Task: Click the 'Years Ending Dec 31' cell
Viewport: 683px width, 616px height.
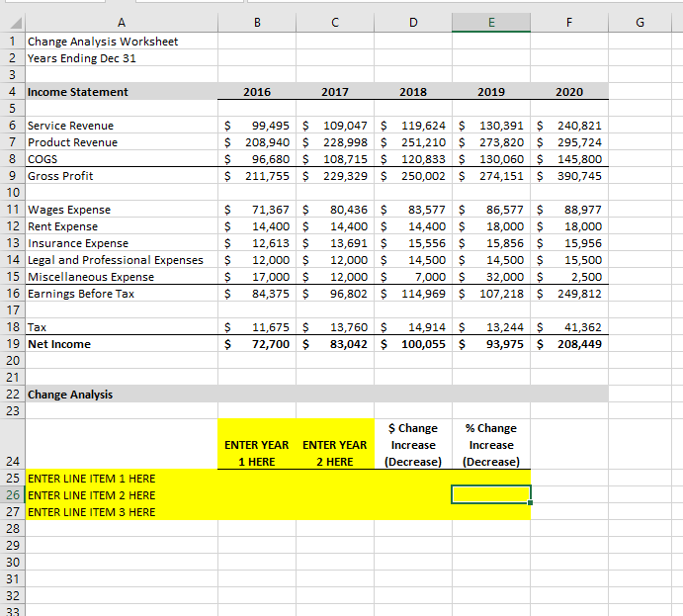Action: 122,58
